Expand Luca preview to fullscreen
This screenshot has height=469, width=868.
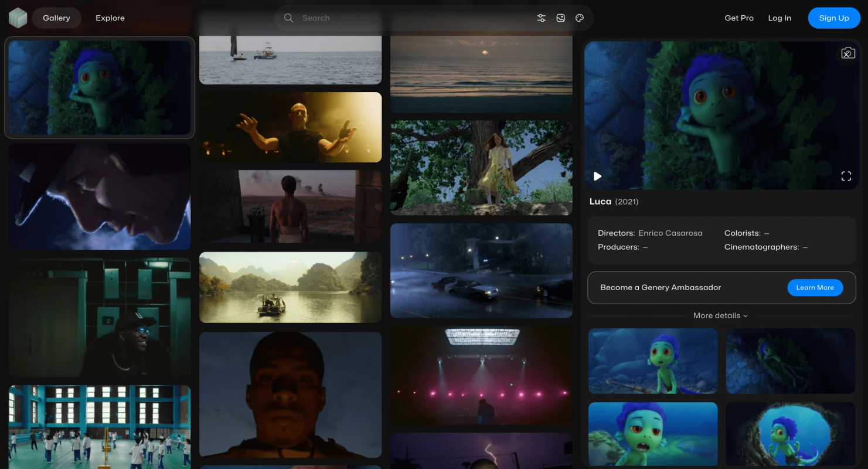coord(846,176)
